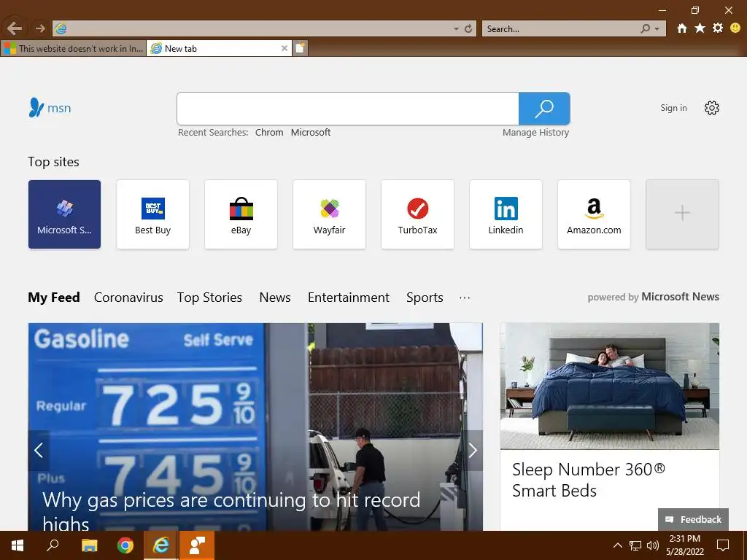The height and width of the screenshot is (560, 747).
Task: Click the MSN web search input box
Action: point(347,109)
